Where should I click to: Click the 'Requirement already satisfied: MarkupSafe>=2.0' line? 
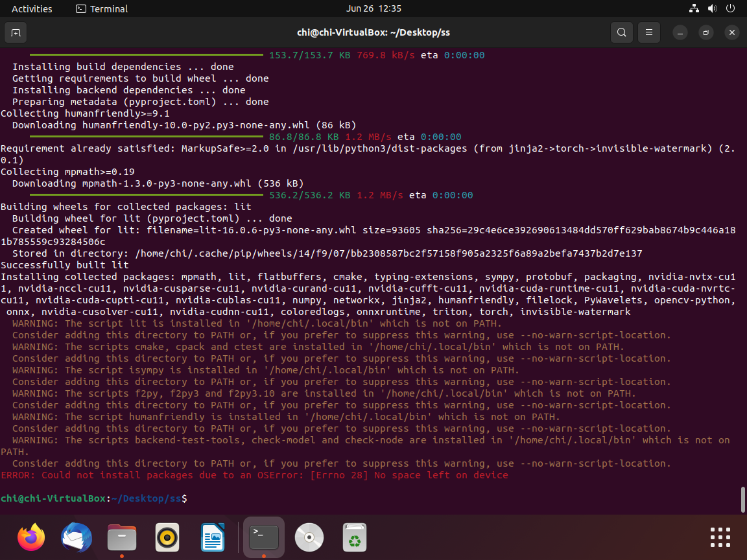point(368,154)
